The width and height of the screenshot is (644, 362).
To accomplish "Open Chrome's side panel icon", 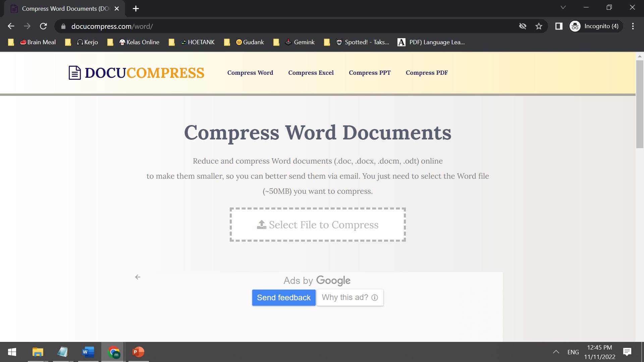I will click(x=558, y=26).
